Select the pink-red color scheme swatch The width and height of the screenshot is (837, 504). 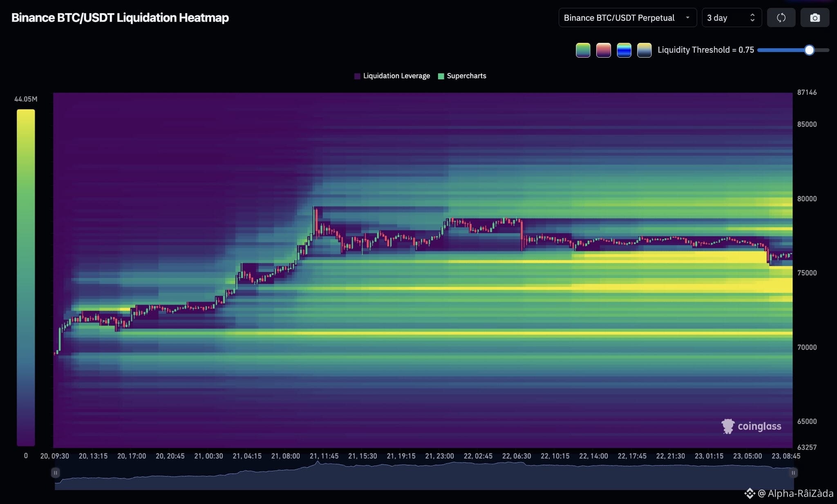pyautogui.click(x=603, y=50)
